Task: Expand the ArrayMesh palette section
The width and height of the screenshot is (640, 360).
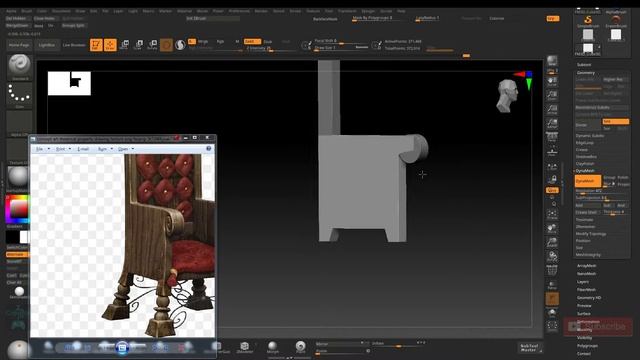Action: pyautogui.click(x=587, y=266)
